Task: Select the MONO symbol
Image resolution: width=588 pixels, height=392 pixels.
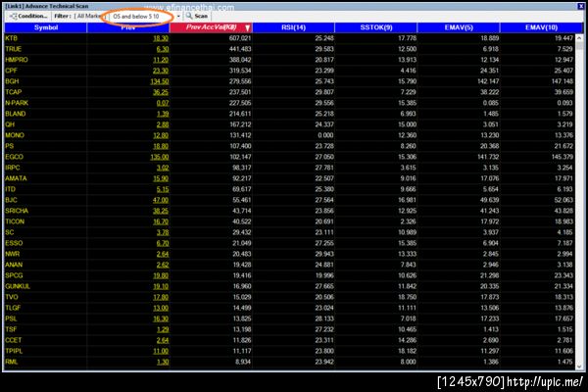Action: pos(15,135)
